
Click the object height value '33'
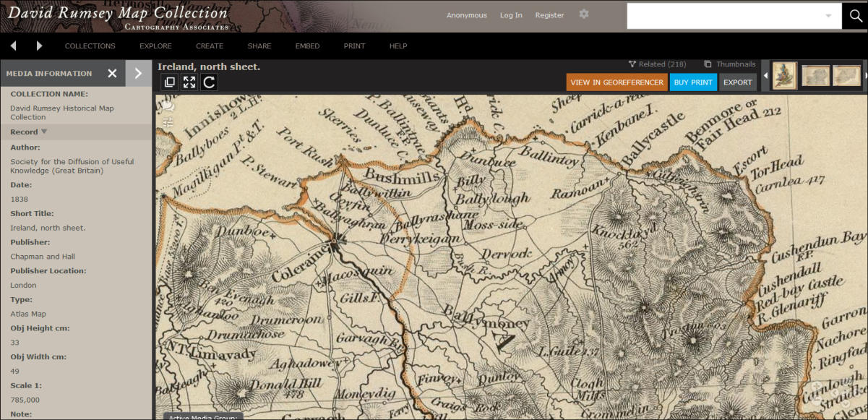(x=14, y=343)
